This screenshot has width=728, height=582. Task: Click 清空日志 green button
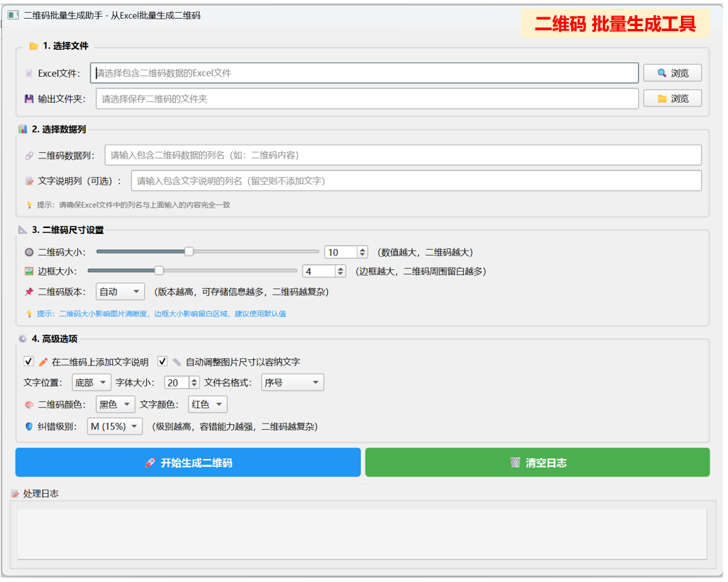pyautogui.click(x=538, y=463)
